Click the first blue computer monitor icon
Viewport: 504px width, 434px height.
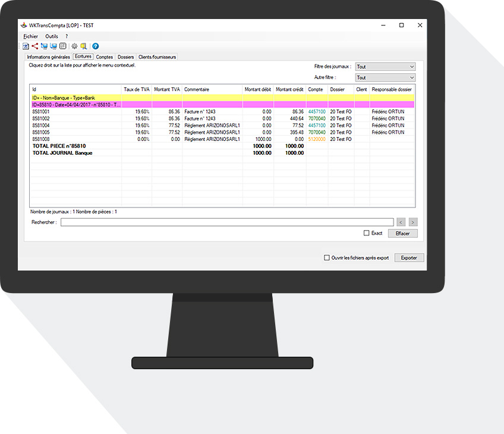pos(44,46)
